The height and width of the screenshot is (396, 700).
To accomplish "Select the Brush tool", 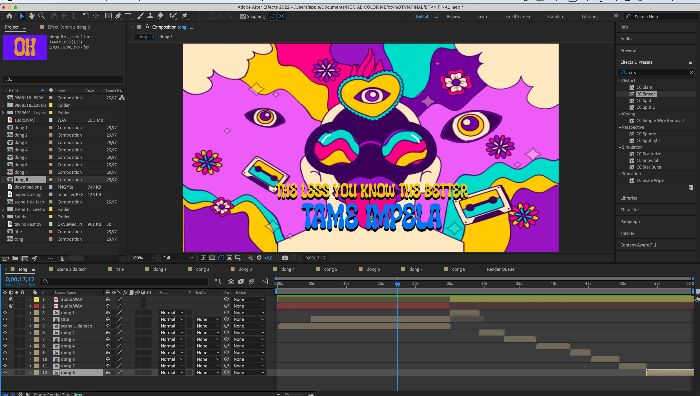I will (140, 16).
